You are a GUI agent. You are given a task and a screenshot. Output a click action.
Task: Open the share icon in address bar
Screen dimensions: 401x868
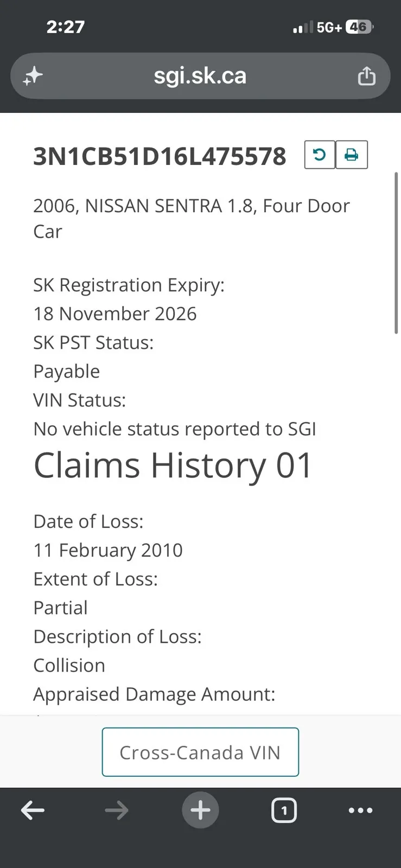[x=367, y=76]
